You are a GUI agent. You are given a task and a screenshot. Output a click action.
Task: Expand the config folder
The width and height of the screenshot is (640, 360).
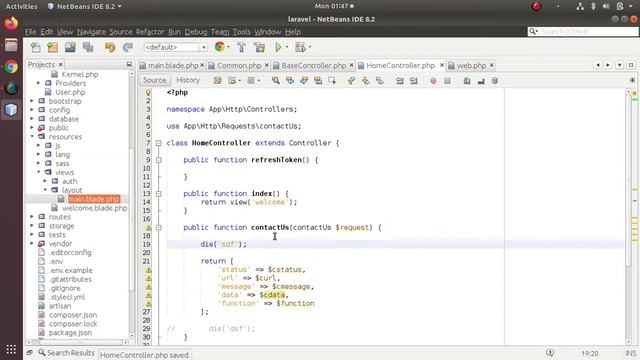[x=32, y=110]
